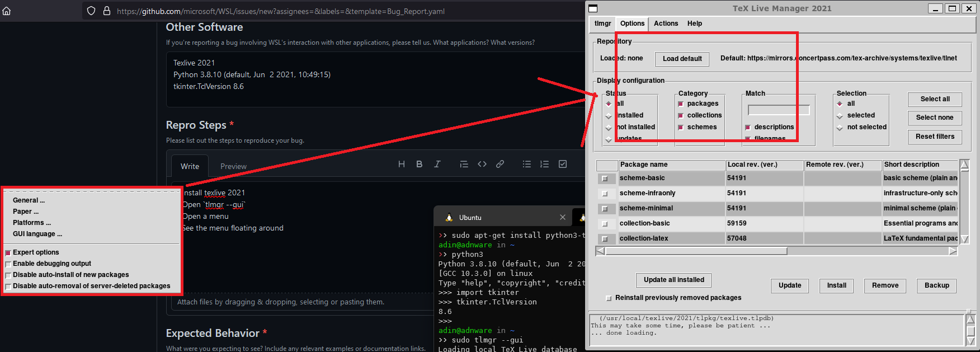Viewport: 980px width, 352px height.
Task: Toggle the Category 'schemes' checkbox
Action: (x=681, y=128)
